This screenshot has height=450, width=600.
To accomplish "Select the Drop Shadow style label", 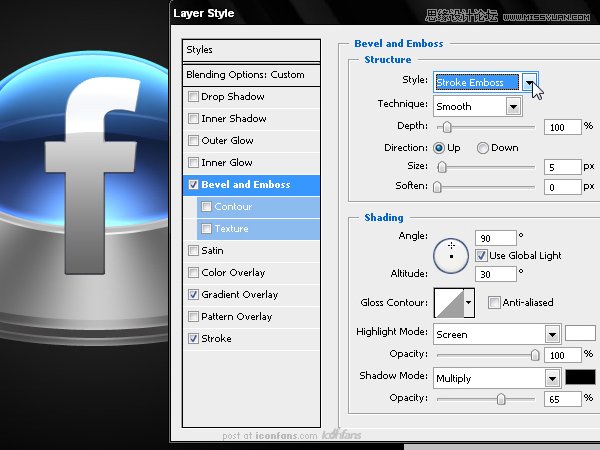I will [x=233, y=96].
